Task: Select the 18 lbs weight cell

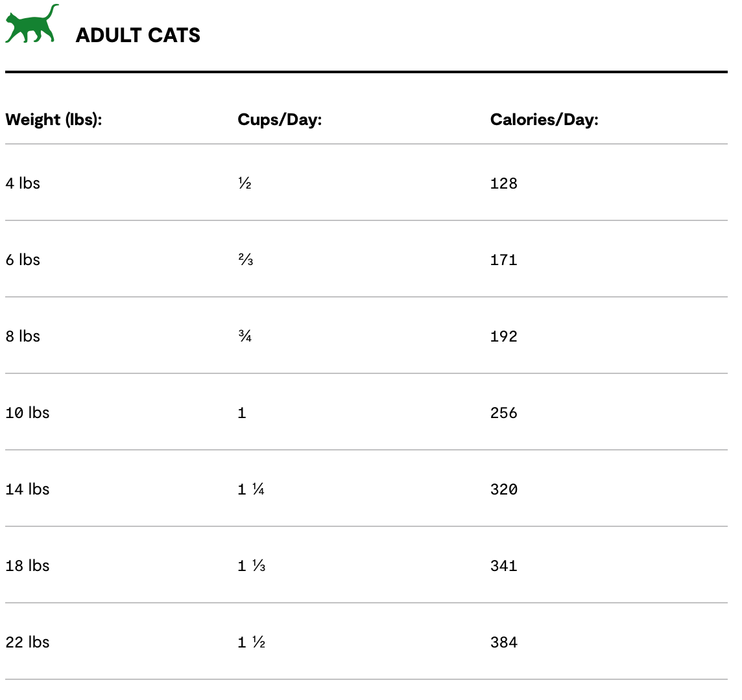Action: pos(27,566)
